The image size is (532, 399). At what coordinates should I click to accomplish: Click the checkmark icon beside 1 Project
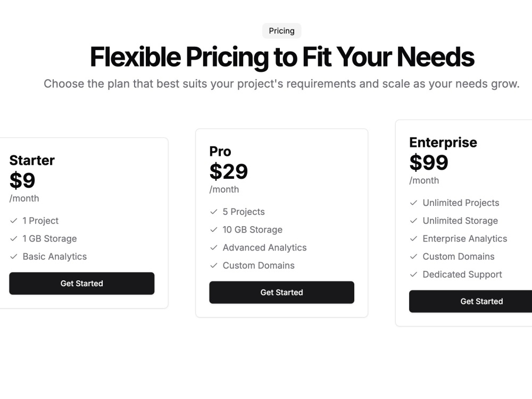pyautogui.click(x=14, y=221)
